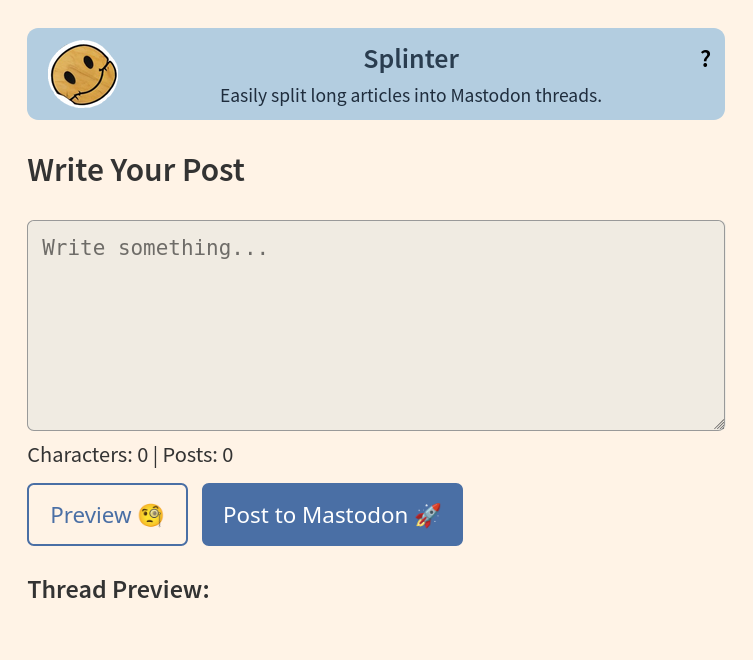Viewport: 753px width, 660px height.
Task: Click the Preview button
Action: [x=108, y=514]
